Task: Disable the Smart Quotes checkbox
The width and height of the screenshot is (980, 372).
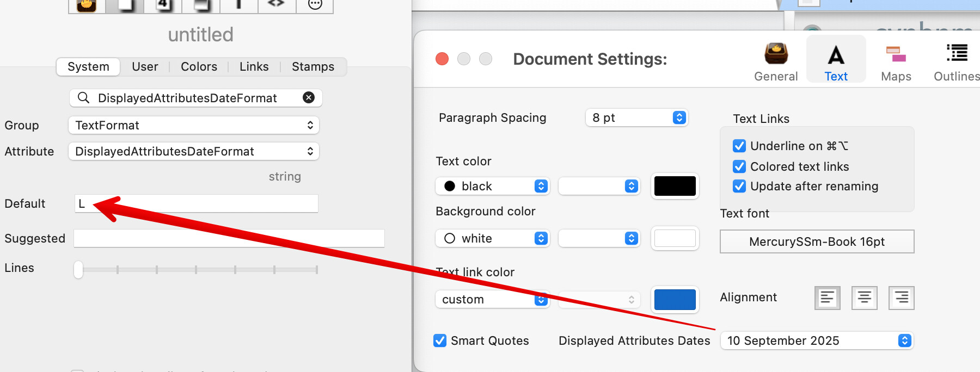Action: pos(440,340)
